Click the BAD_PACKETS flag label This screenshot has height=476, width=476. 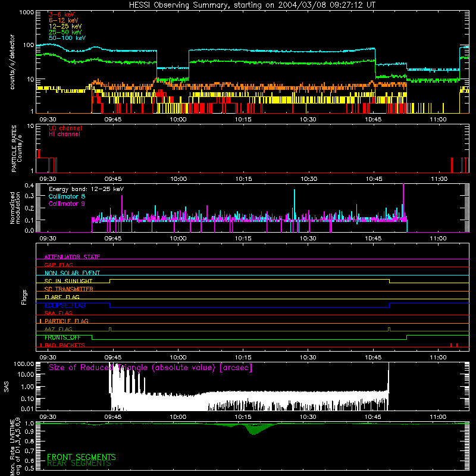65,345
